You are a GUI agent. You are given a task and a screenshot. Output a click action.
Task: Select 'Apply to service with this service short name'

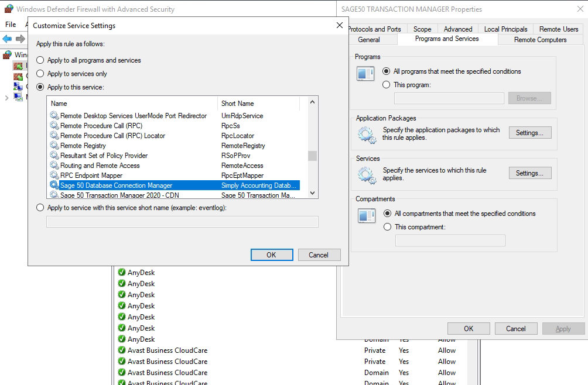click(40, 208)
